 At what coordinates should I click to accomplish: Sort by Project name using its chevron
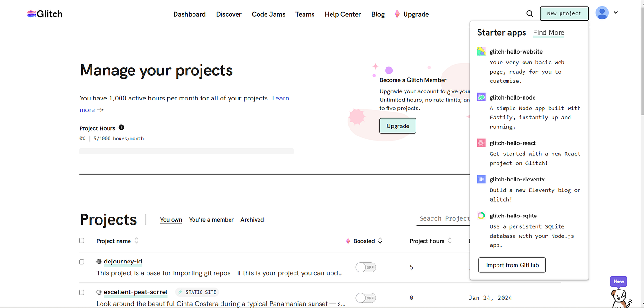[136, 240]
